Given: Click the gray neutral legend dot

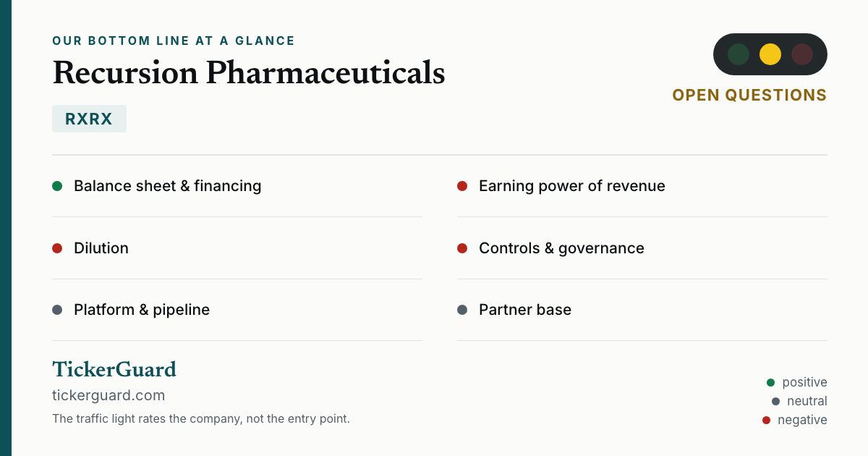Looking at the screenshot, I should tap(775, 401).
